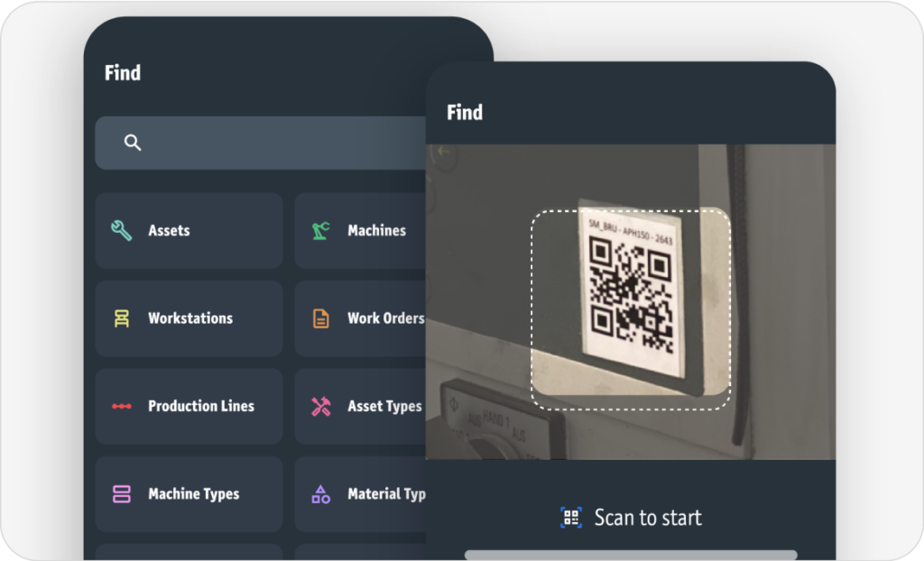
Task: Select the purple Machine Types icon
Action: pos(121,493)
